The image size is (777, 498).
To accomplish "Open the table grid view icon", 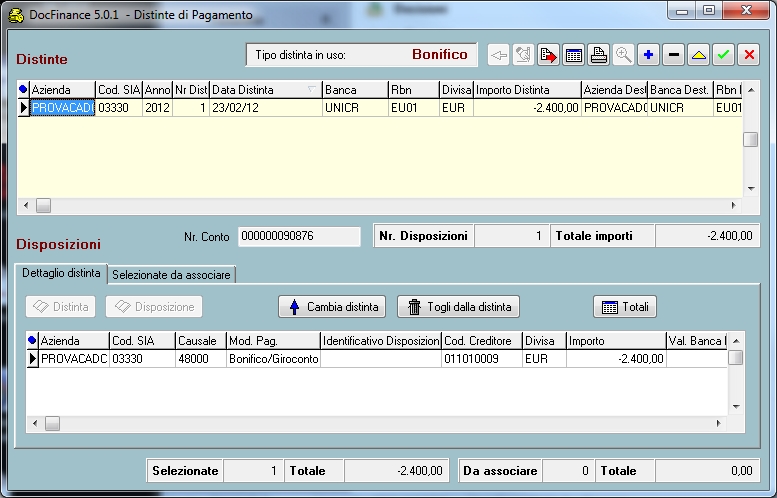I will pyautogui.click(x=573, y=55).
